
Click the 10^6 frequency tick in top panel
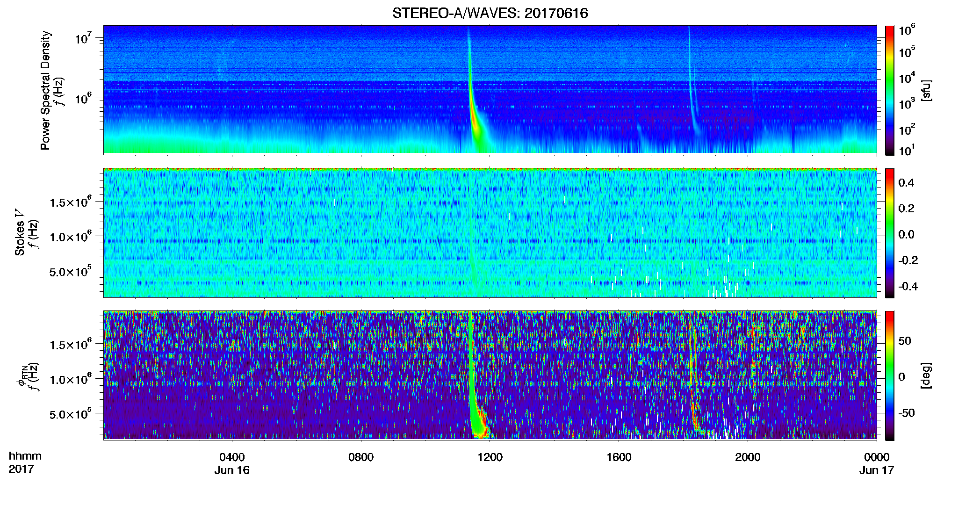coord(83,98)
